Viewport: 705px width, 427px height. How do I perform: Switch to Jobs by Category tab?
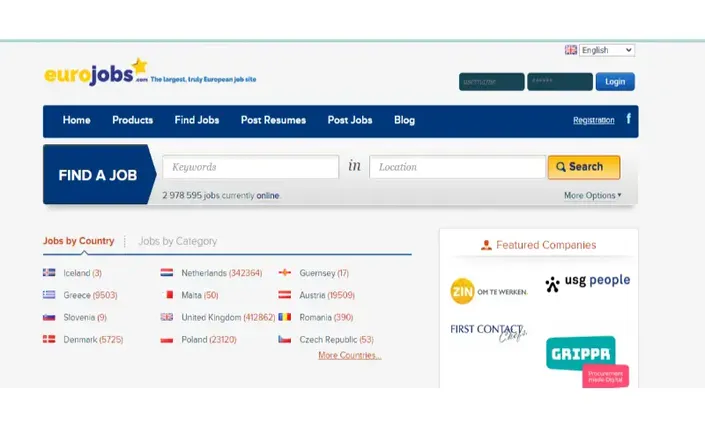pos(178,241)
